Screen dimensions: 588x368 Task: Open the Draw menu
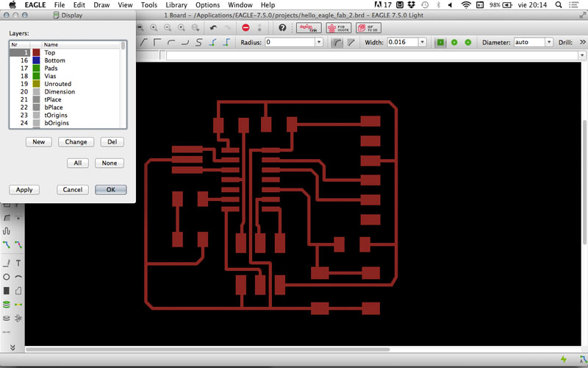pyautogui.click(x=101, y=5)
